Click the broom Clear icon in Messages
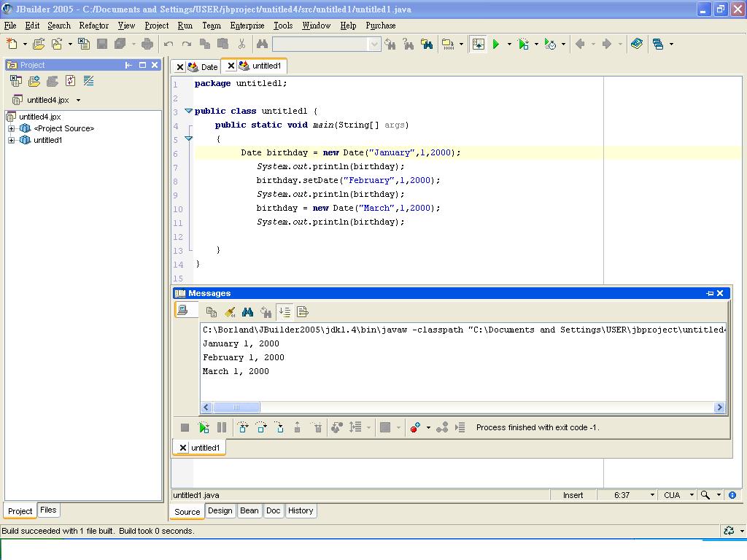The image size is (747, 560). point(230,312)
